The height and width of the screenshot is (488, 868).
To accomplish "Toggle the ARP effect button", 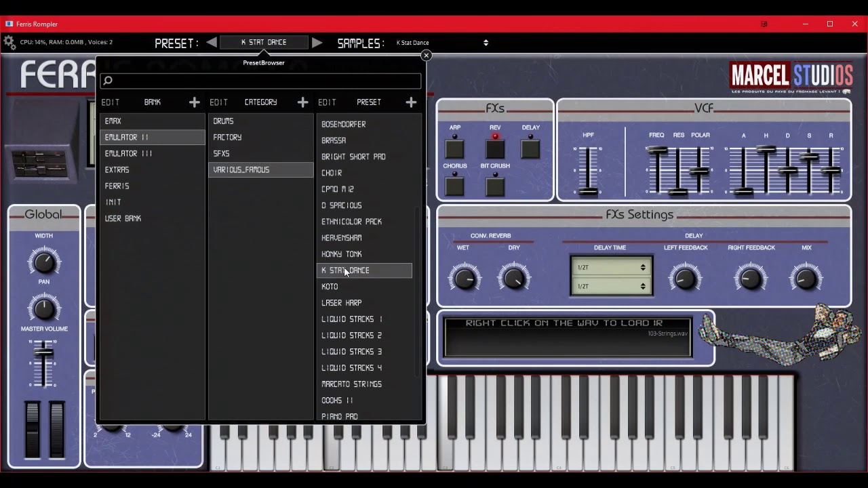I will tap(454, 148).
